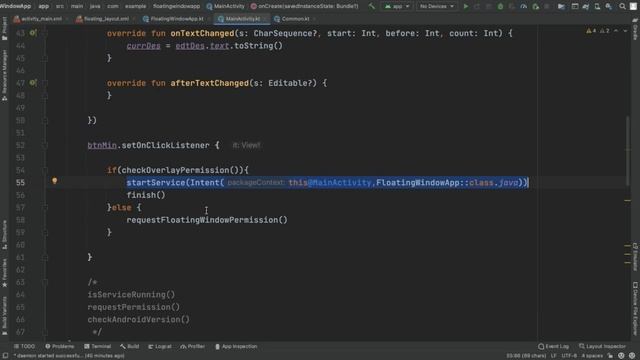This screenshot has width=640, height=360.
Task: Open the Device File Explorer right sidebar
Action: tap(635, 308)
